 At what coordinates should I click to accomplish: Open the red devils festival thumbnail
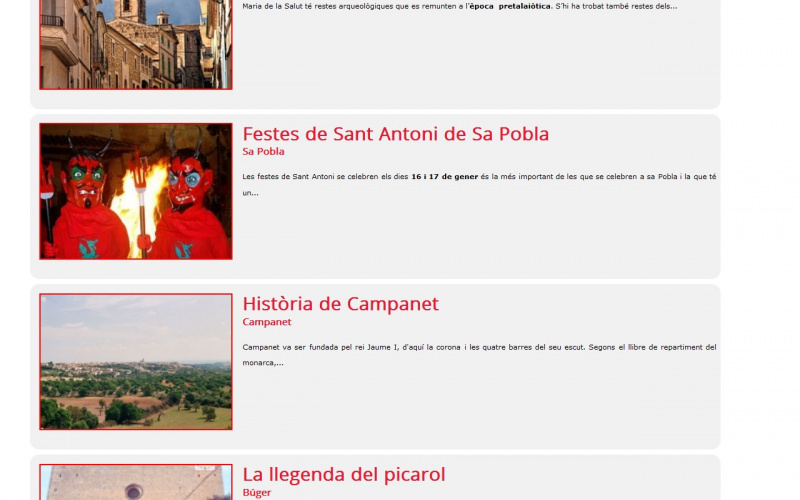(136, 191)
